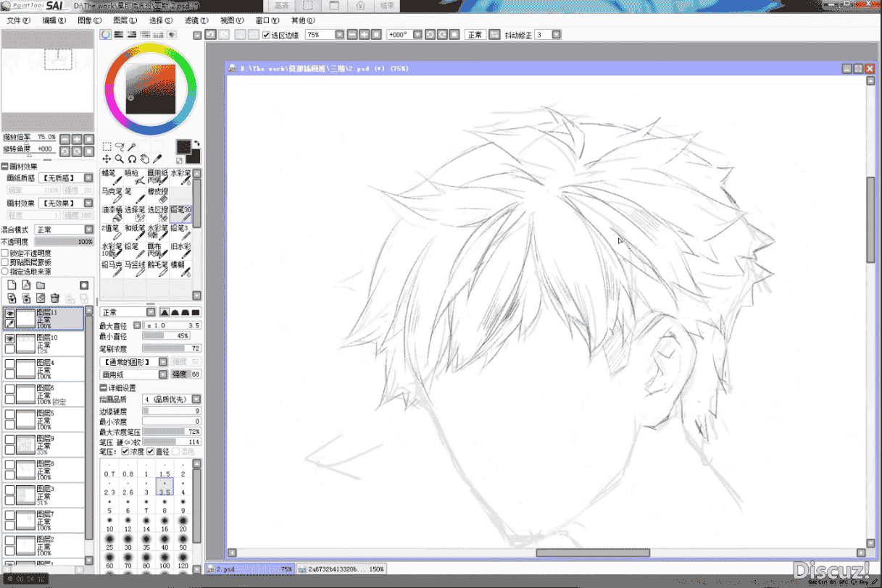Screen dimensions: 882x588
Task: Delete the current layer with trash icon
Action: pos(55,298)
